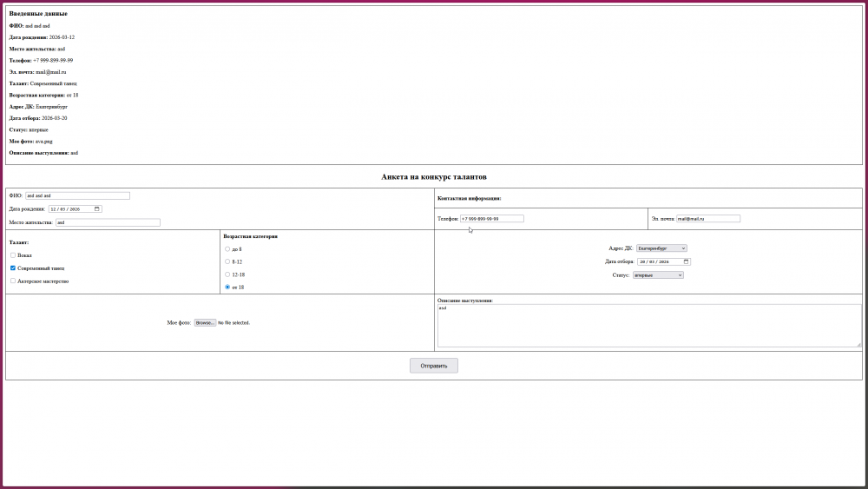Tick the Актерское мастерство checkbox
The width and height of the screenshot is (868, 489).
click(13, 281)
